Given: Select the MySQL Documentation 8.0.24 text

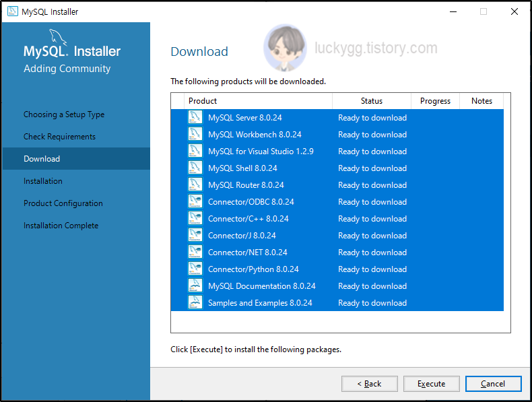Looking at the screenshot, I should 262,286.
